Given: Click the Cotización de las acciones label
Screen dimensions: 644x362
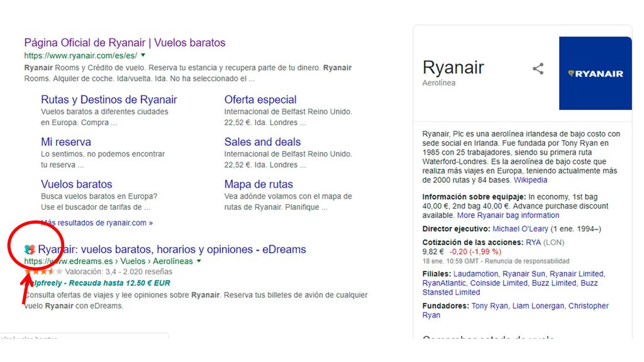Looking at the screenshot, I should [x=473, y=242].
